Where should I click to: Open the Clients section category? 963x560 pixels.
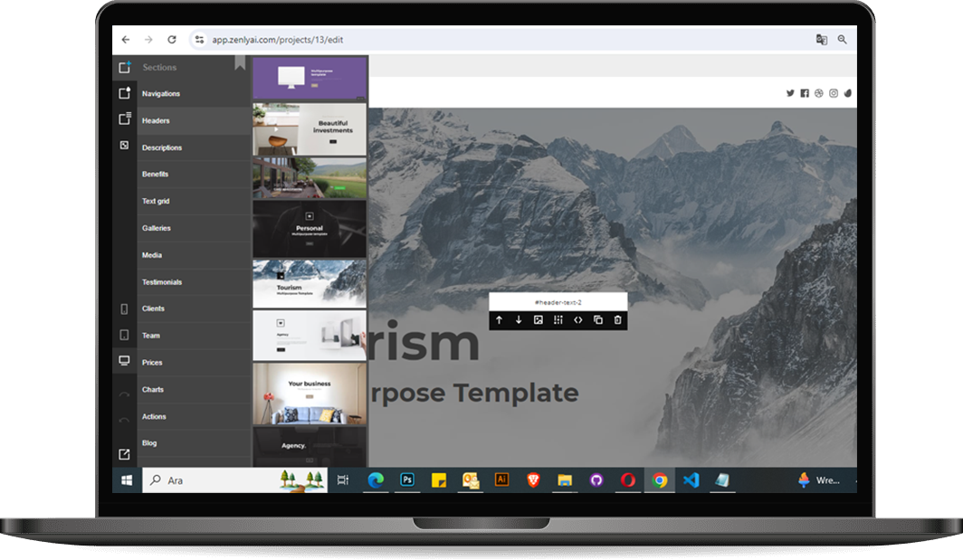pyautogui.click(x=194, y=308)
